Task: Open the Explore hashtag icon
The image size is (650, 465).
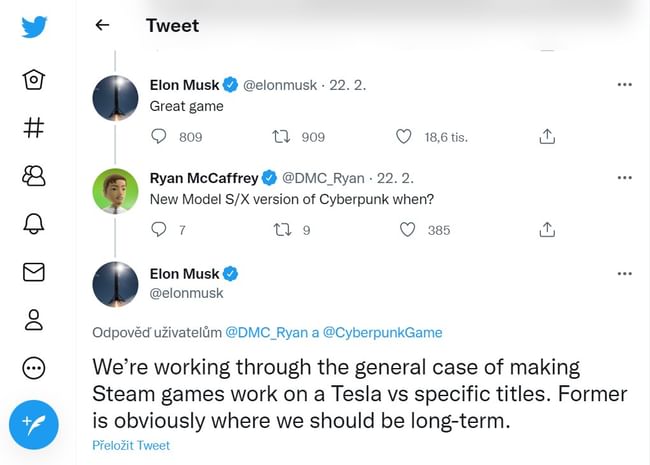Action: pyautogui.click(x=34, y=128)
